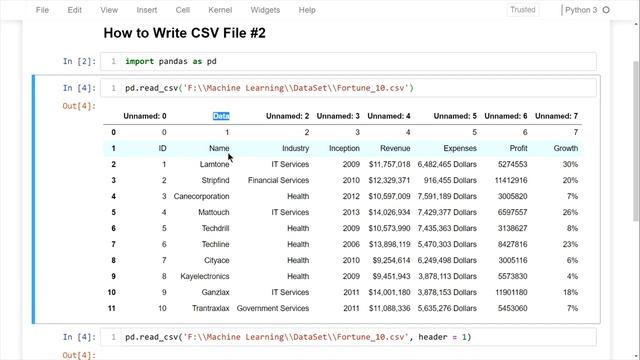Click the Techdrill name cell
The width and height of the screenshot is (640, 360).
point(215,228)
